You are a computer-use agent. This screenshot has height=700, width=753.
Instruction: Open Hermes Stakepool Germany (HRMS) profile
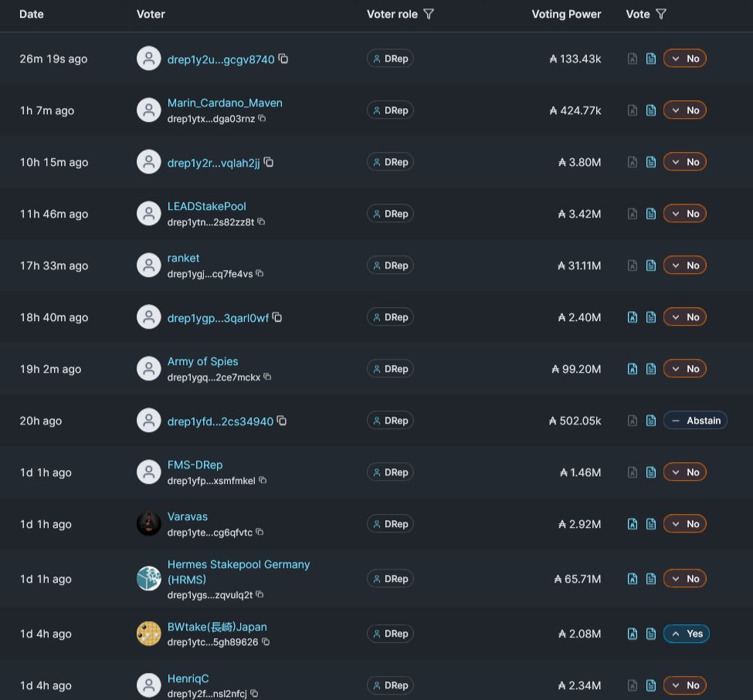tap(239, 572)
